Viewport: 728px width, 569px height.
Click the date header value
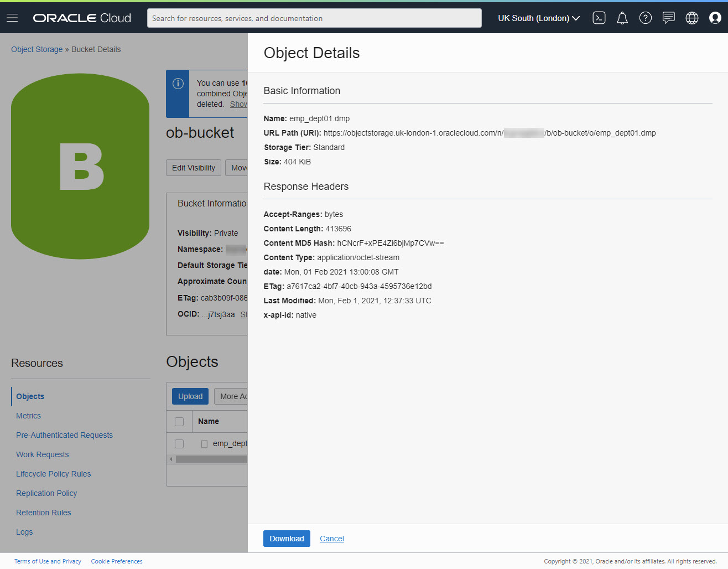click(x=341, y=272)
